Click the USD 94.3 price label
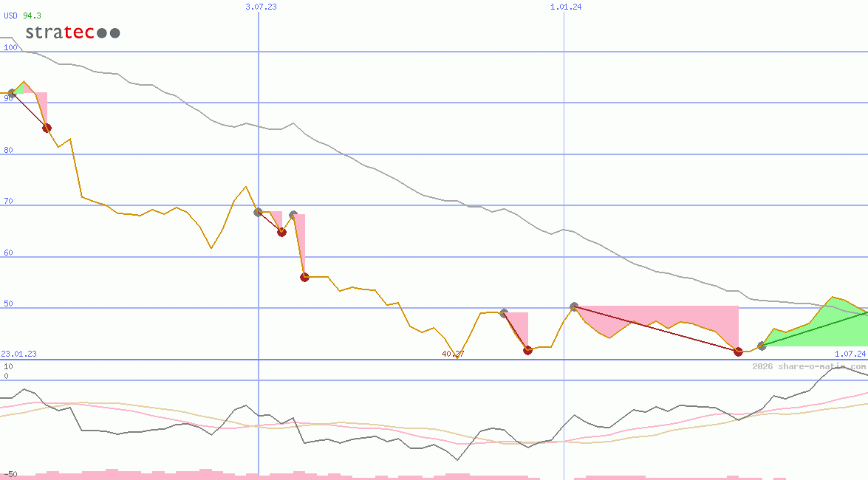This screenshot has width=868, height=480. click(x=22, y=16)
